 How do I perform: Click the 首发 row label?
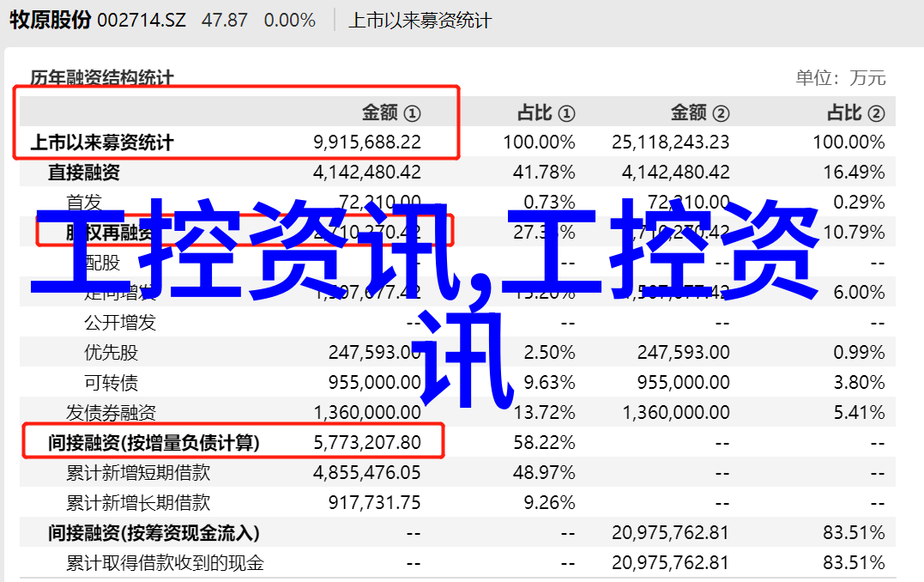84,203
